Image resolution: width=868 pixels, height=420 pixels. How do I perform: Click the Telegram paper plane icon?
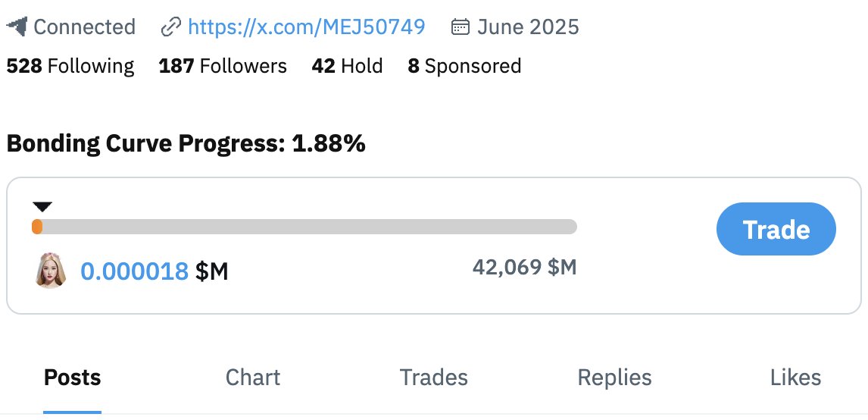coord(17,27)
